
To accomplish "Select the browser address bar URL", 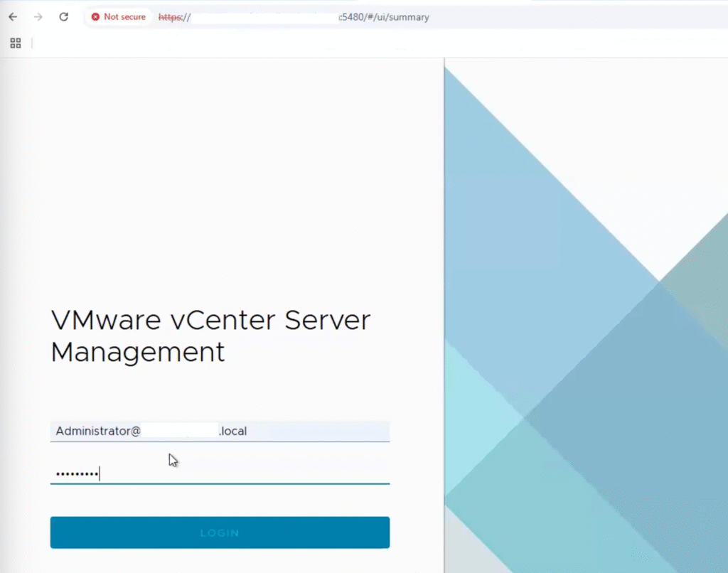I will click(294, 17).
